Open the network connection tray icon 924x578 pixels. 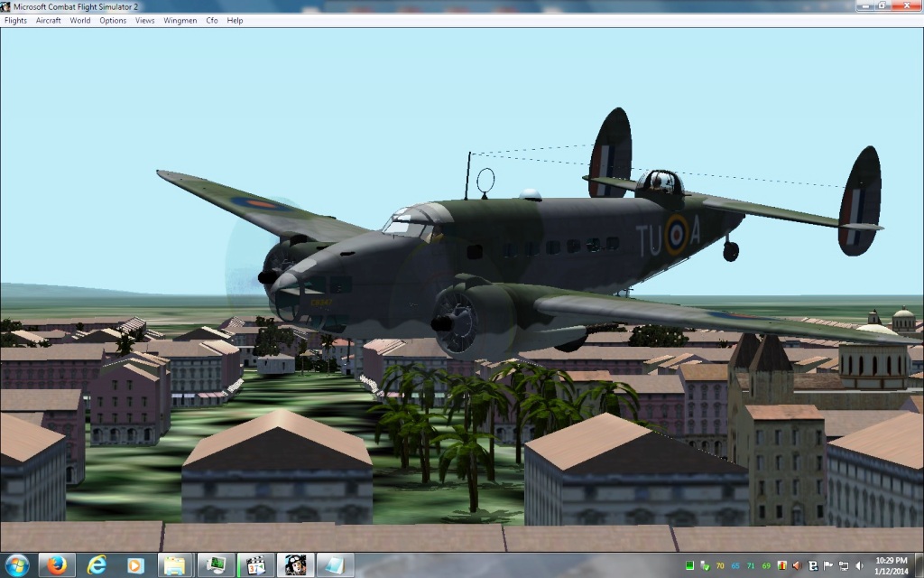844,565
